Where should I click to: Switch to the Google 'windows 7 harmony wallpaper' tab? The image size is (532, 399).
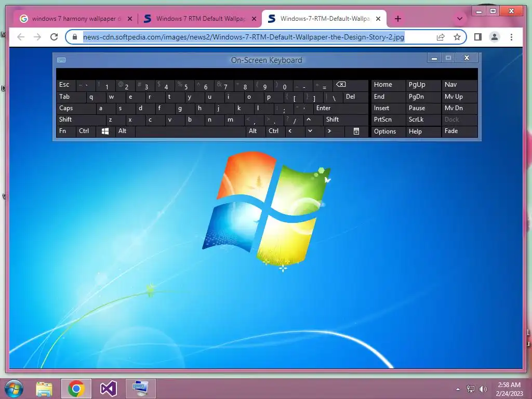(76, 19)
